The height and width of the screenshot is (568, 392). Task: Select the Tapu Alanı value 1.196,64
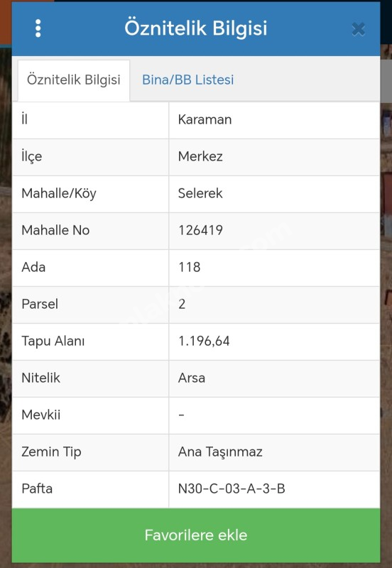tap(204, 342)
